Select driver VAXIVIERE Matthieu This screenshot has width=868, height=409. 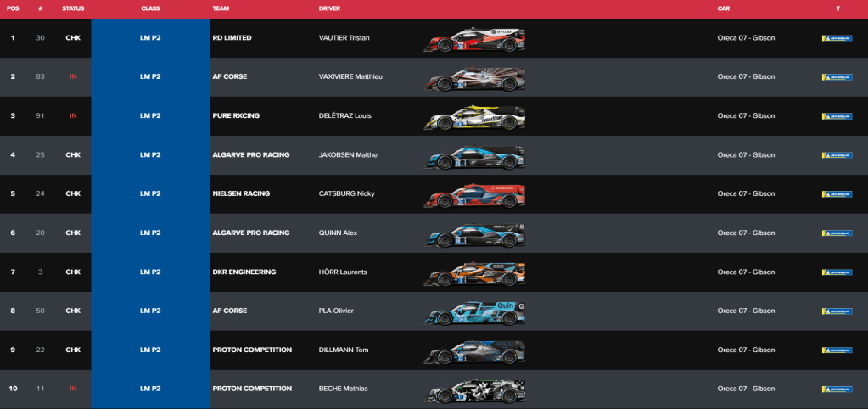tap(350, 77)
